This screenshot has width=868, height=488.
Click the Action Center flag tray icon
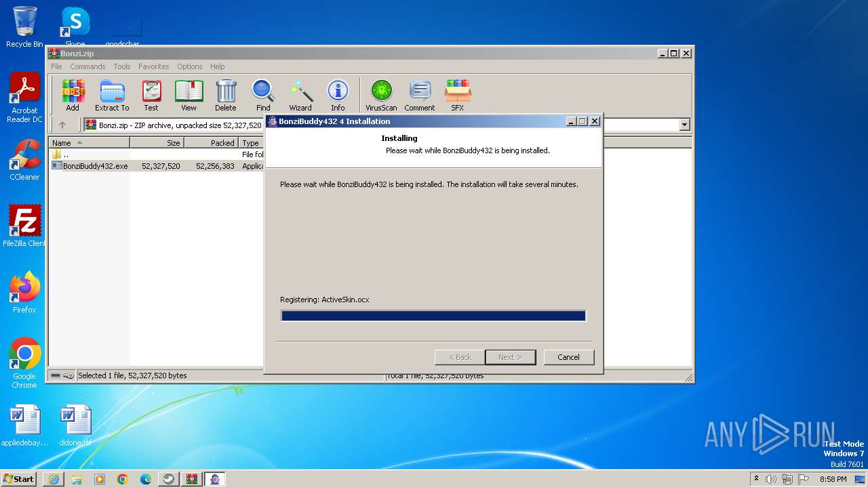[804, 479]
